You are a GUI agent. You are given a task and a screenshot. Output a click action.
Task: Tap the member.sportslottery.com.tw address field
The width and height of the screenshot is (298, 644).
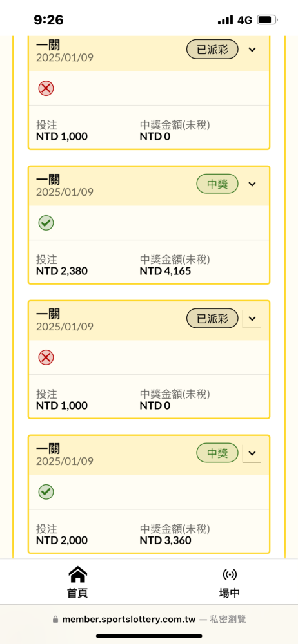149,620
